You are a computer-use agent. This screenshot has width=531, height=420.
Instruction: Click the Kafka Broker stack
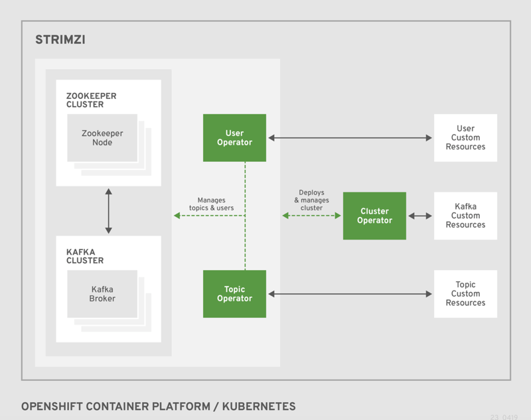[102, 293]
